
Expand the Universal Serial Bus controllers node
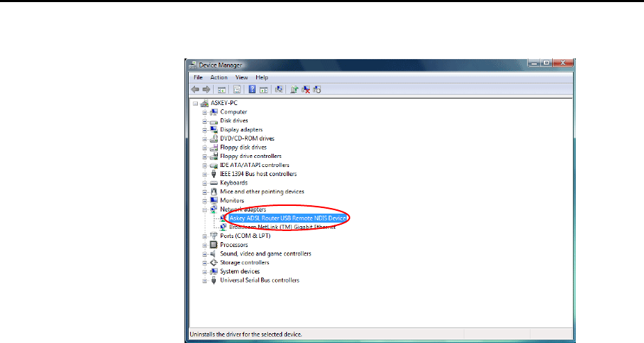205,280
